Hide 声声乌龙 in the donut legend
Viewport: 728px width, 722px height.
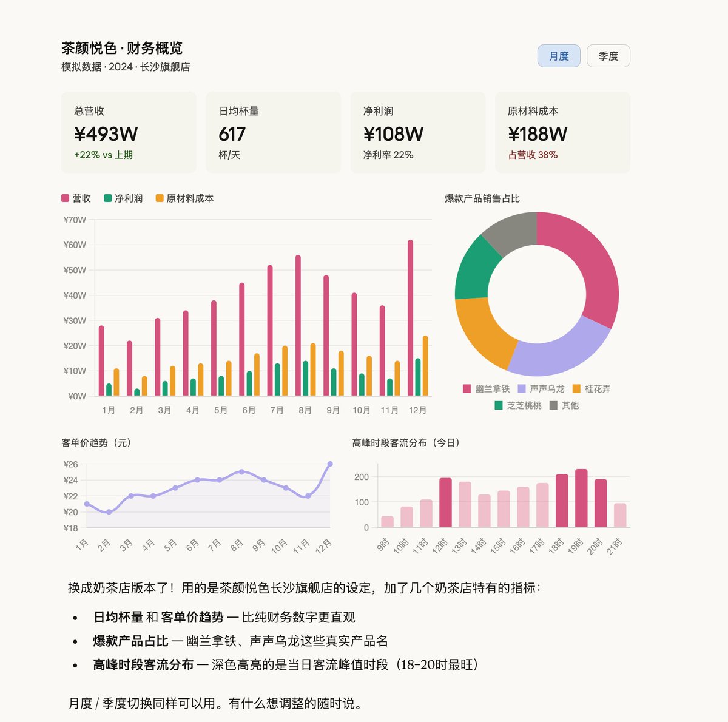tap(541, 388)
